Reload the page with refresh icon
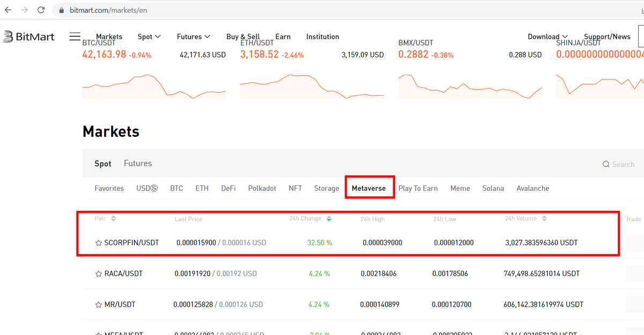 (x=41, y=10)
